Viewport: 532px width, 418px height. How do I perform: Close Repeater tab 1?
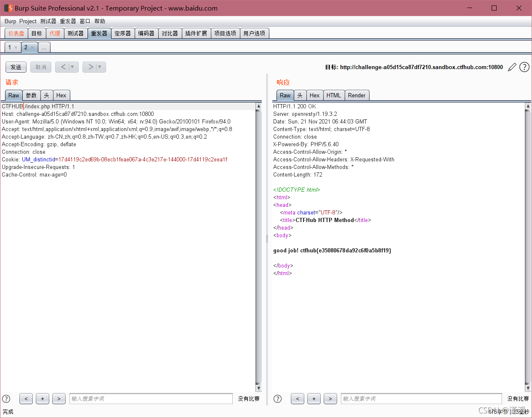tap(16, 48)
